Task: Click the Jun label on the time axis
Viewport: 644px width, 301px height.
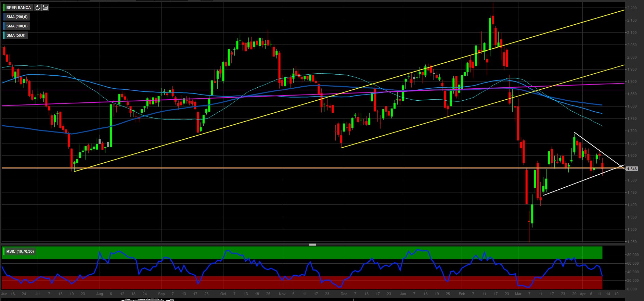Action: tap(4, 294)
